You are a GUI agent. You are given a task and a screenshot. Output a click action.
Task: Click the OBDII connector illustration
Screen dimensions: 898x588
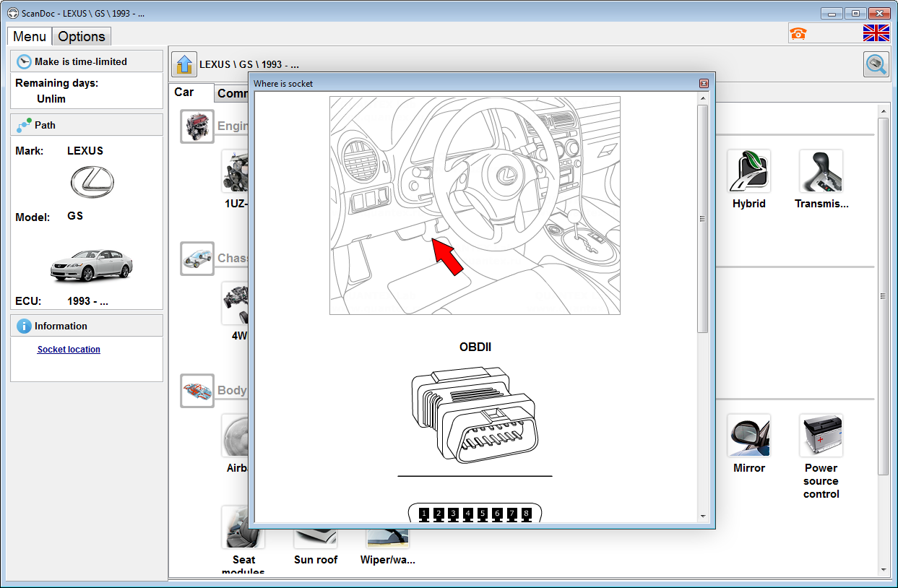pos(475,417)
